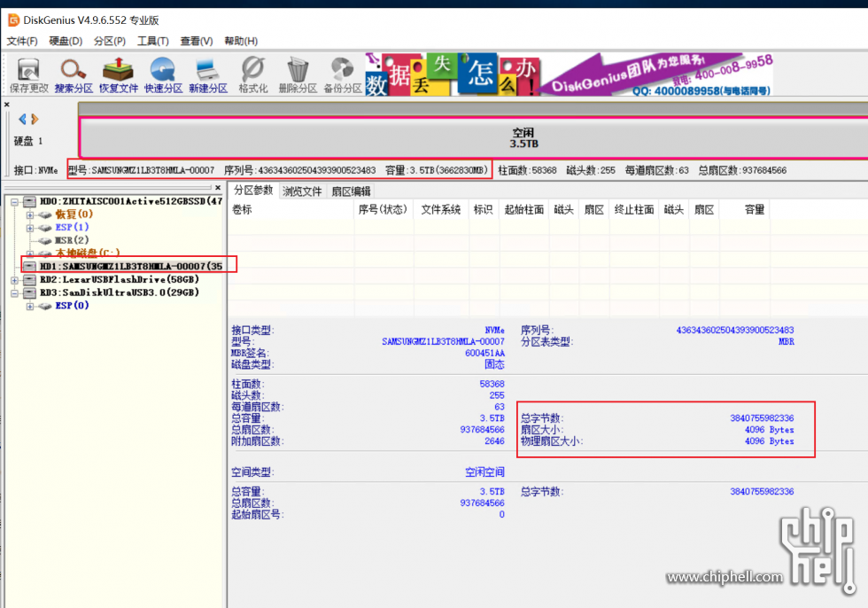Start 快速分区 quick partition

163,75
